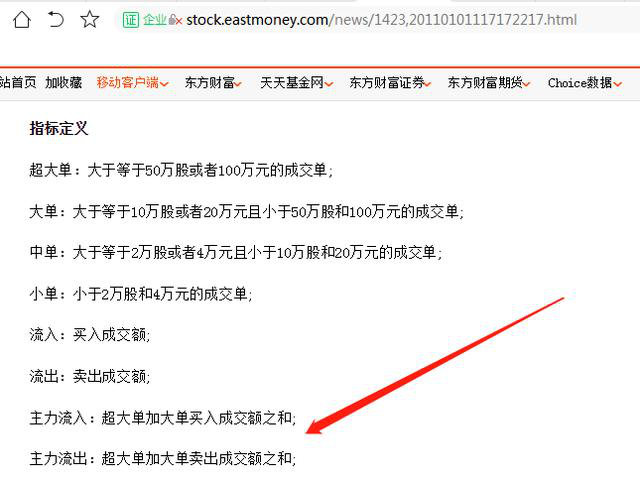The width and height of the screenshot is (640, 481).
Task: Click the stock.eastmoney.com URL address field
Action: pos(381,20)
